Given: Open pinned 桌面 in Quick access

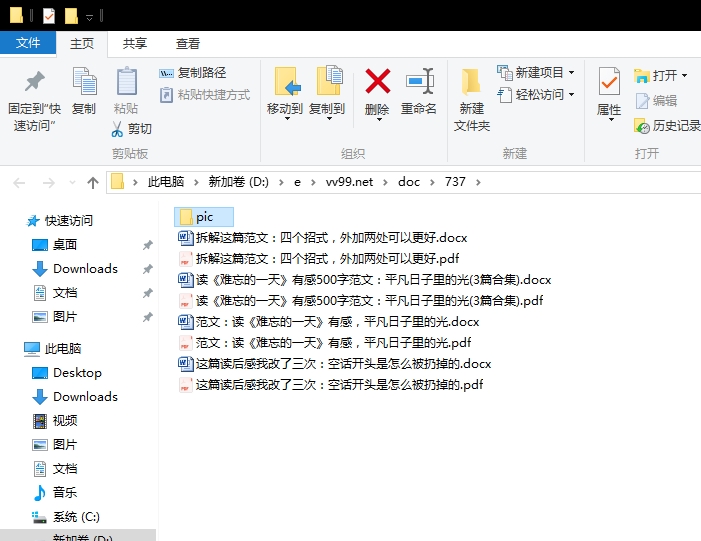Looking at the screenshot, I should 55,245.
